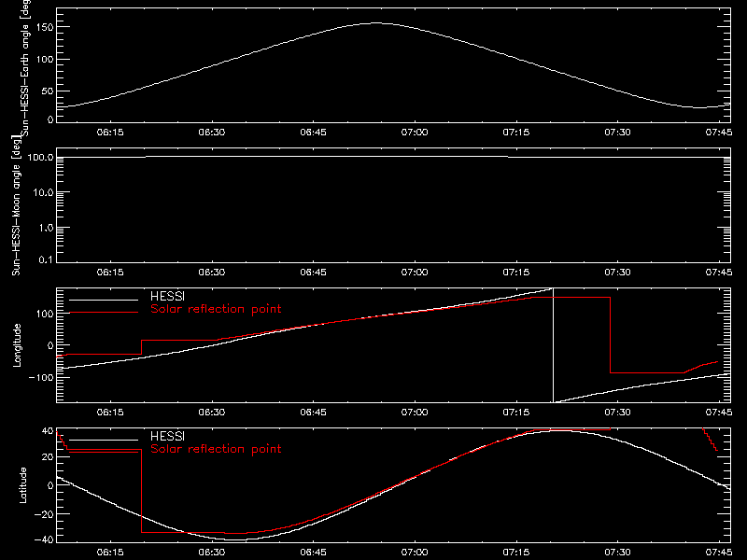Click the 150 tick label in the Earth angle plot
The image size is (747, 560).
tap(45, 27)
